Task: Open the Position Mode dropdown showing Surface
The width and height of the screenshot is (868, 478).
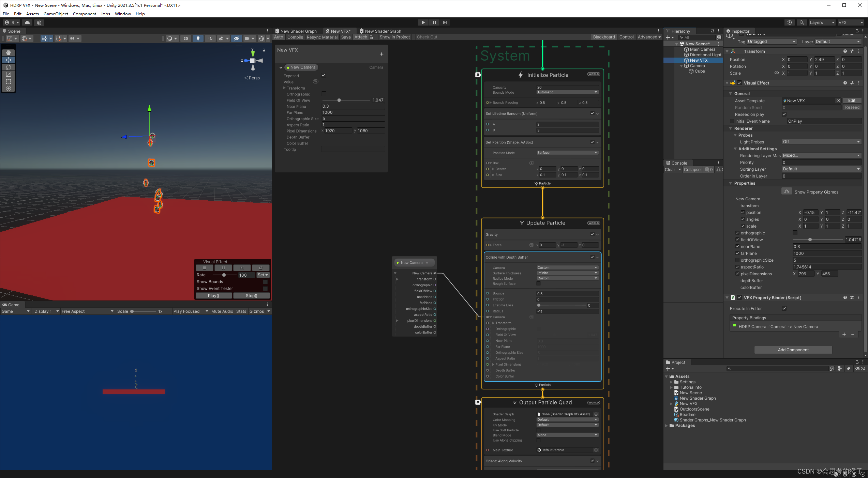Action: point(567,153)
